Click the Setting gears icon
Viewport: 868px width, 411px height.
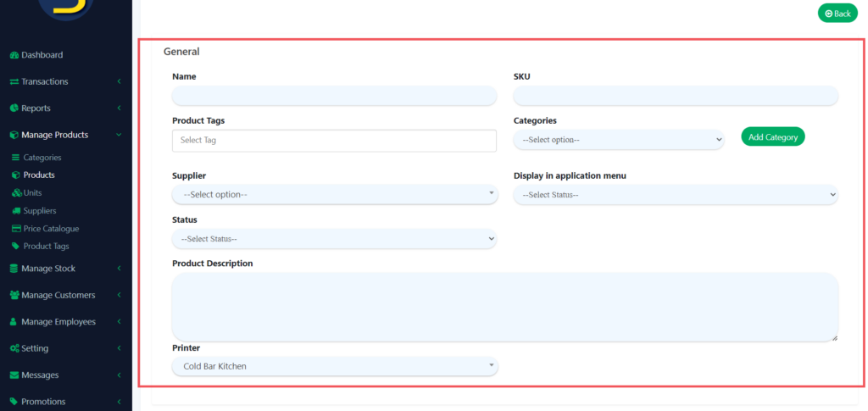pyautogui.click(x=14, y=348)
